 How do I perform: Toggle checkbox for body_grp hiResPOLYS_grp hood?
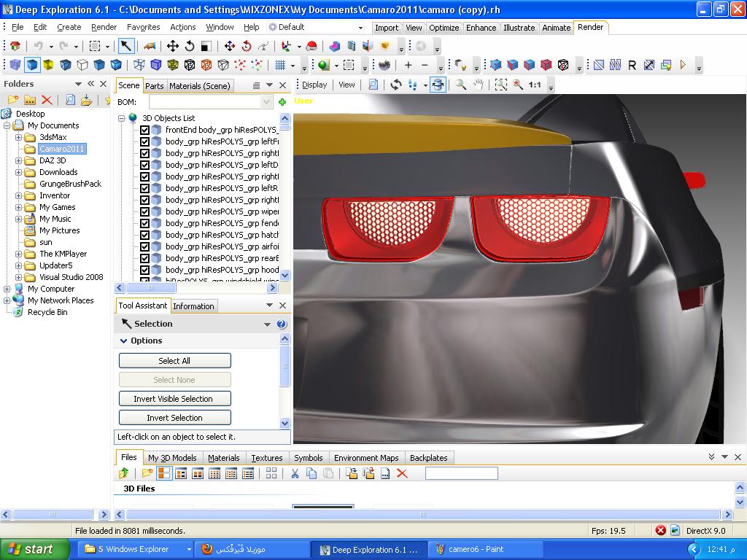(x=145, y=270)
